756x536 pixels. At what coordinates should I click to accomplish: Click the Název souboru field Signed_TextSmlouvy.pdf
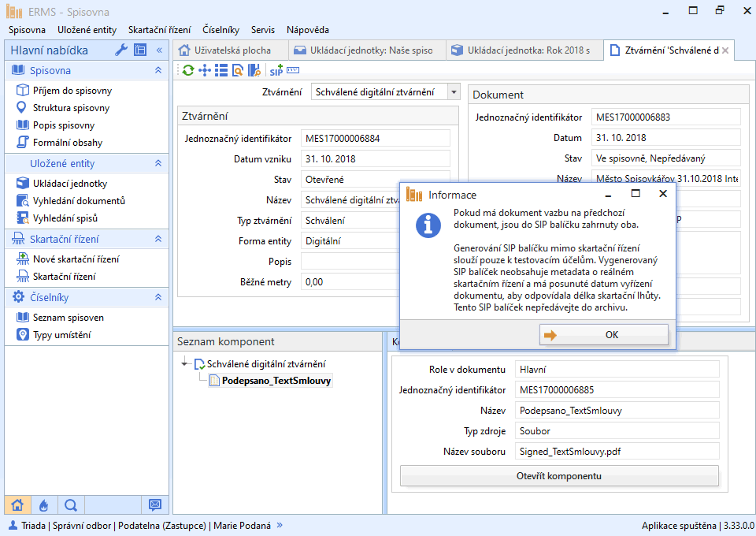coord(617,452)
